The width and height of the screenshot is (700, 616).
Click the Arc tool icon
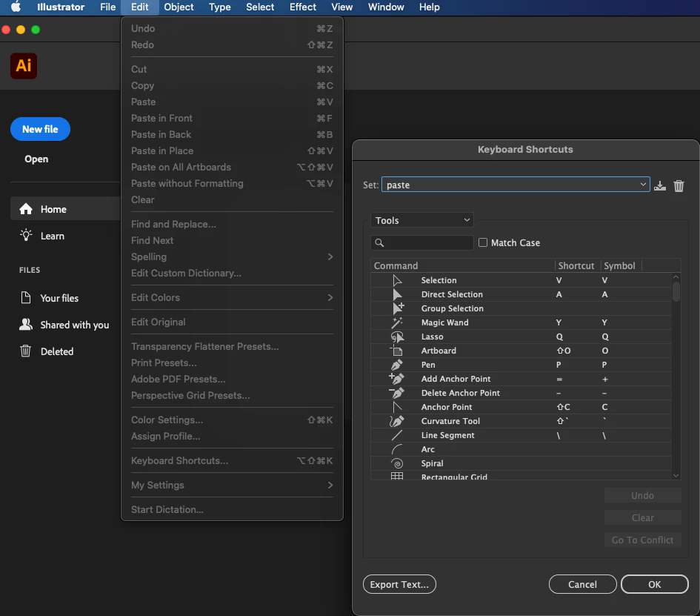397,449
